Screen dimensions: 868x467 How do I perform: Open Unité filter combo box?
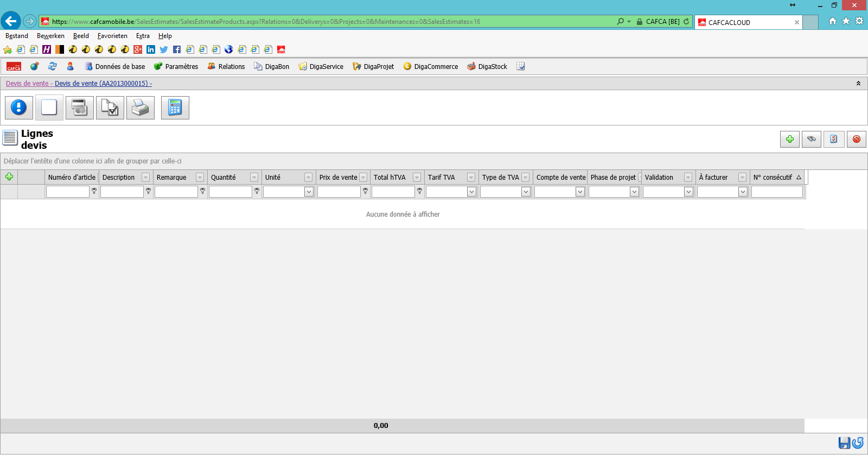click(x=289, y=192)
